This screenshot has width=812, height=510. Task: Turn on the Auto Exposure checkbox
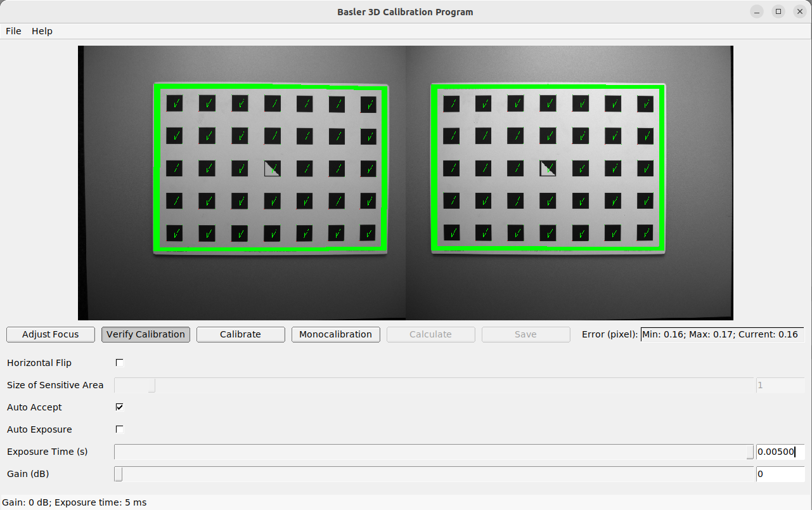(119, 429)
